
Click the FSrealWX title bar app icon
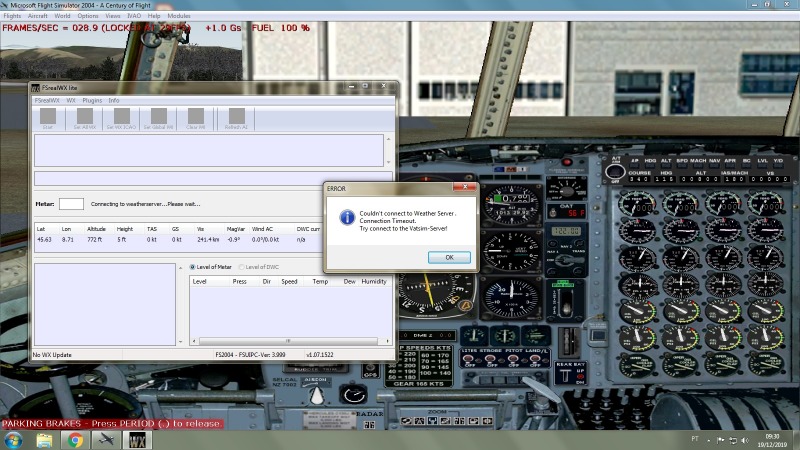35,88
